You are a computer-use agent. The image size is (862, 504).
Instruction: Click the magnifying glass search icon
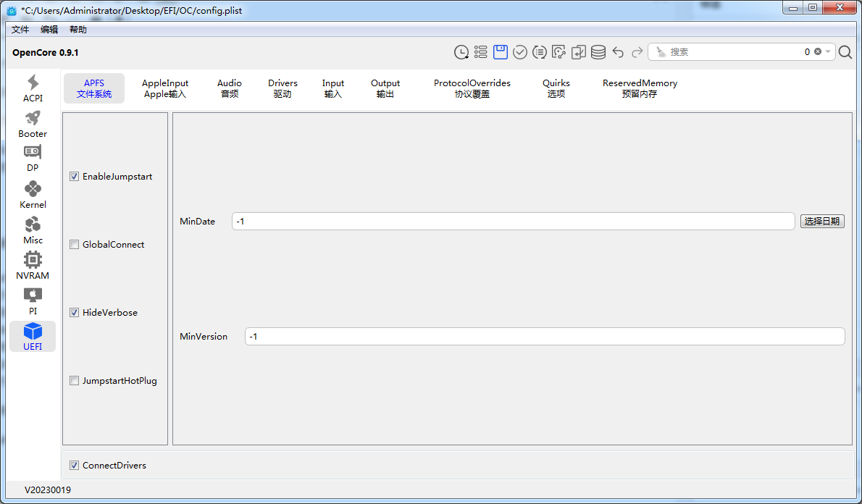845,52
